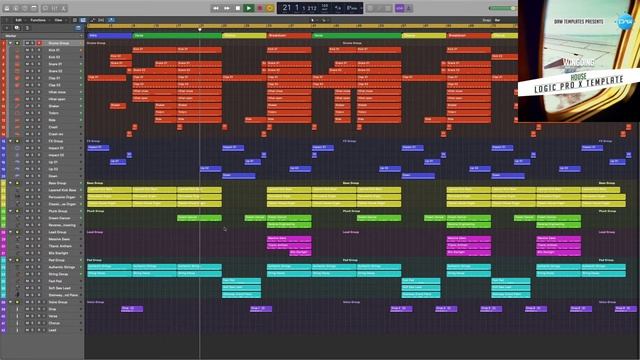The width and height of the screenshot is (640, 360).
Task: Stop playback with the square button
Action: [x=238, y=8]
